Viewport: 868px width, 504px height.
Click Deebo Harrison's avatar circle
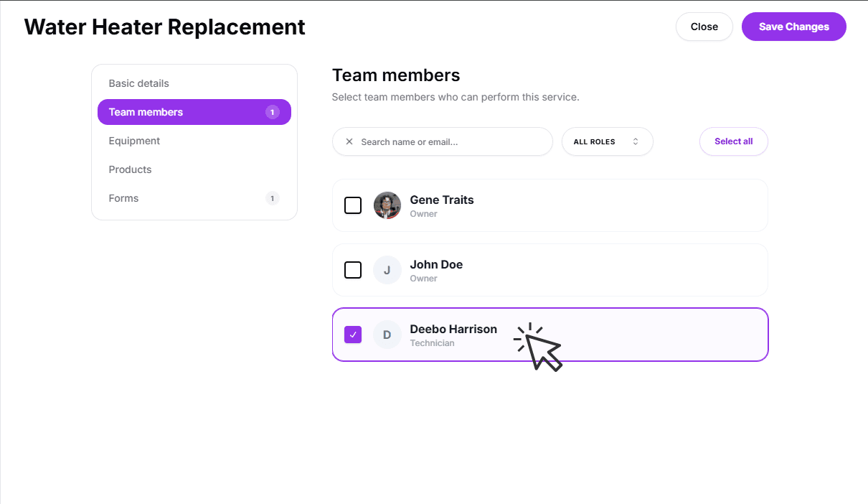pos(387,335)
